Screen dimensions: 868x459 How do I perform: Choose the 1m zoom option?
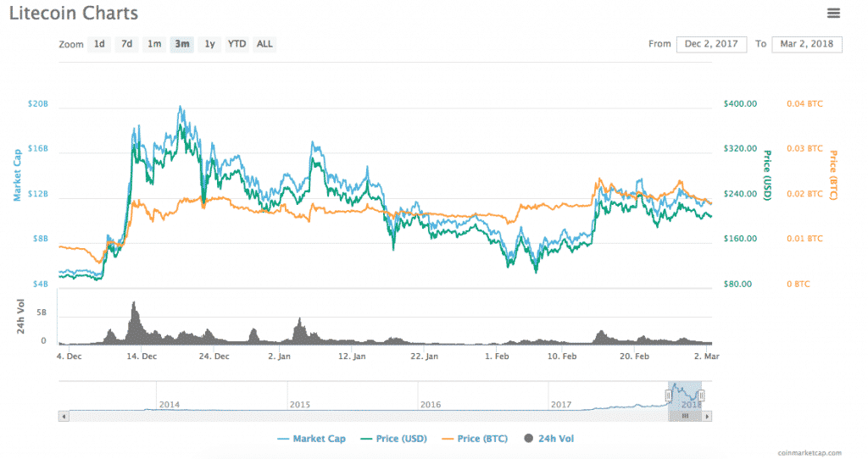point(154,44)
